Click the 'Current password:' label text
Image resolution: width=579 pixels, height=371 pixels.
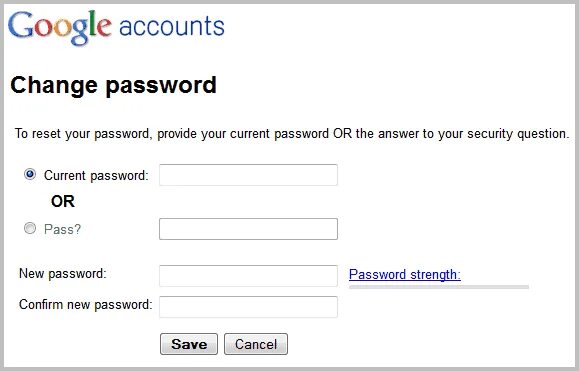[x=96, y=175]
